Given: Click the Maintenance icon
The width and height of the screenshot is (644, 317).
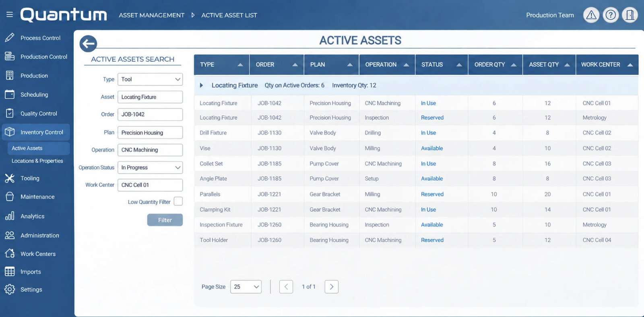Looking at the screenshot, I should point(10,197).
